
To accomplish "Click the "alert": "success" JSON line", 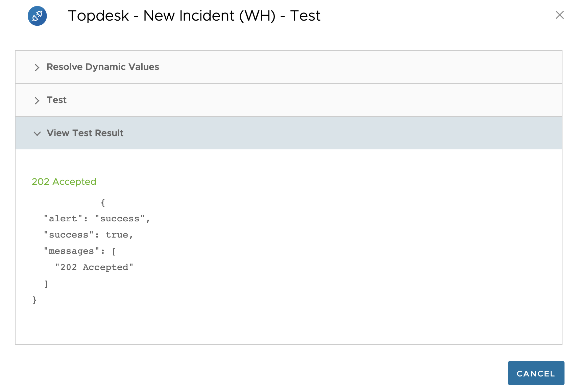I will point(97,219).
